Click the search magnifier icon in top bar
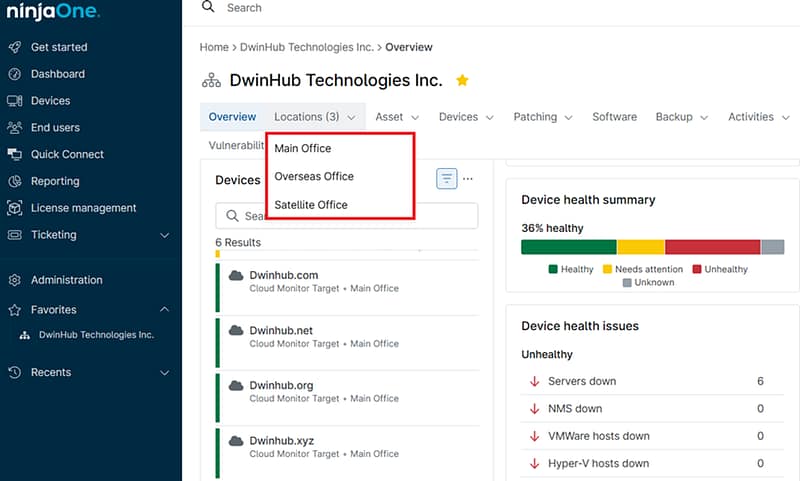The image size is (800, 481). (x=208, y=7)
